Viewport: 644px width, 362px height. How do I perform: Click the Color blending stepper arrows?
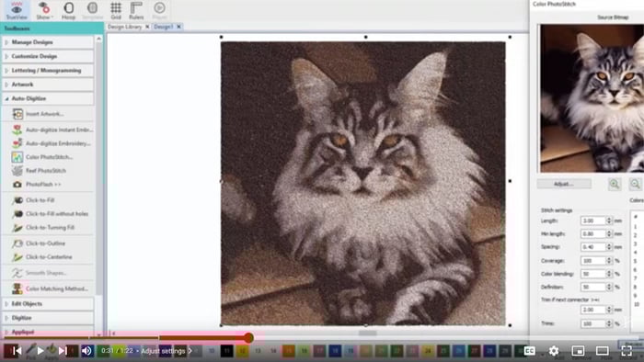pos(609,274)
